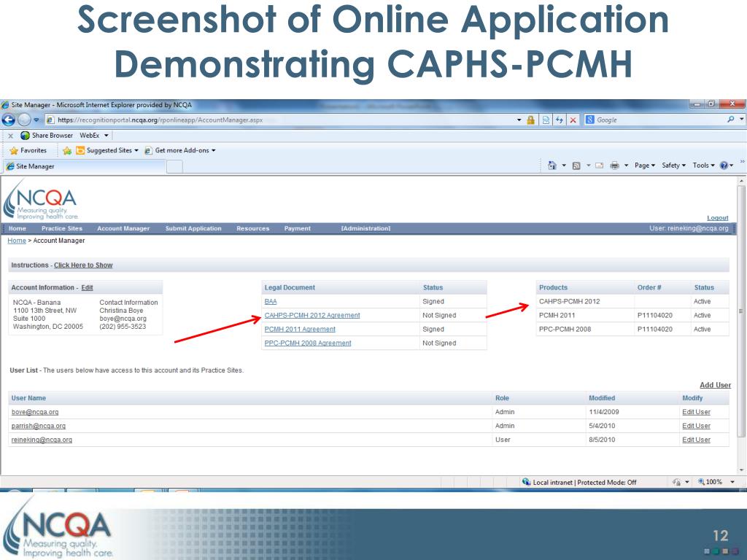Click the zoom magnifier icon in status bar
Image resolution: width=747 pixels, height=560 pixels.
tap(701, 481)
